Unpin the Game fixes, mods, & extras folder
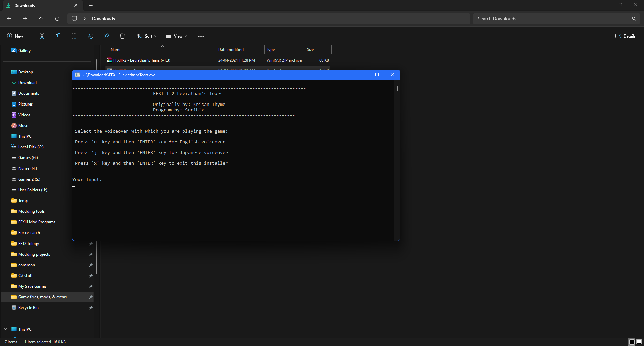The width and height of the screenshot is (644, 346). pos(91,297)
